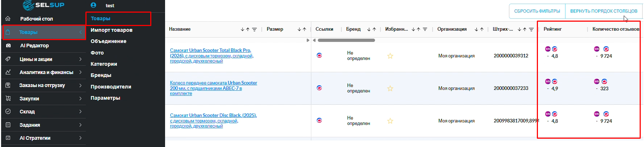Collapse the Товары sidebar section chevron

80,32
